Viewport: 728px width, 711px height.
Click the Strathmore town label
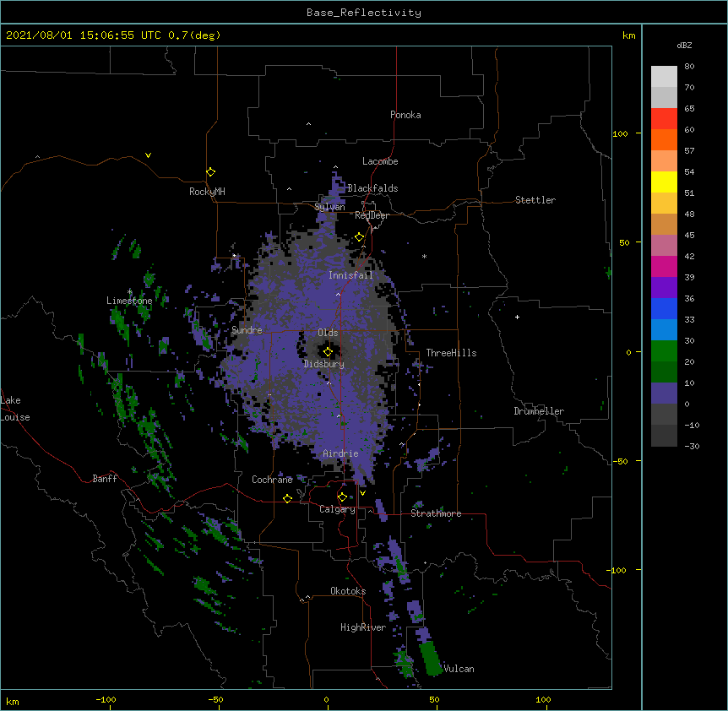pos(436,513)
